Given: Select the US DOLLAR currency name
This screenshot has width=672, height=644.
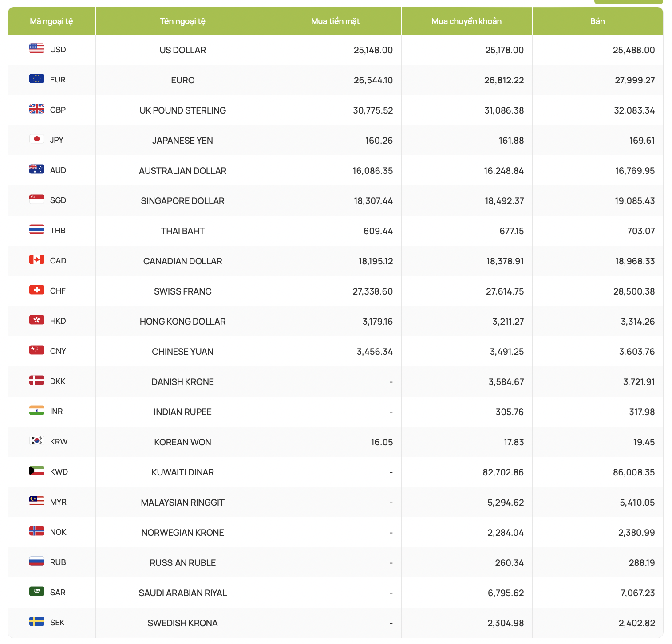Looking at the screenshot, I should point(183,50).
